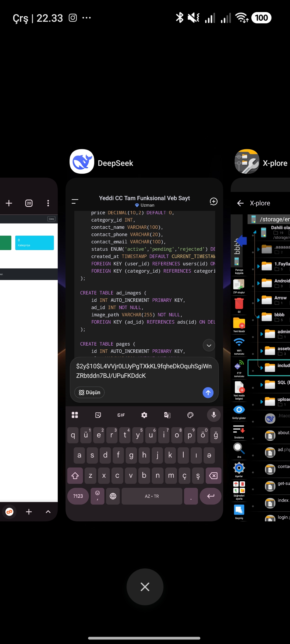Open the X-plore app icon
Viewport: 290px width, 644px height.
click(x=247, y=162)
